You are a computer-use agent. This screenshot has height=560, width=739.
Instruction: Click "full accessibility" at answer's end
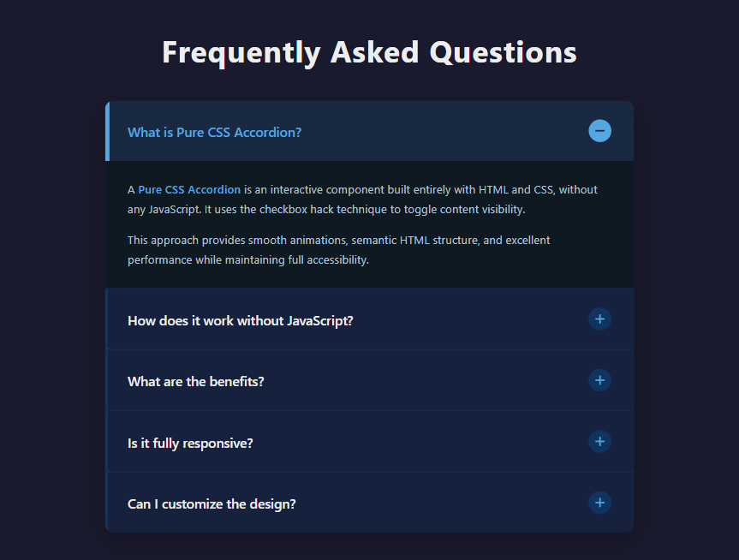tap(332, 259)
